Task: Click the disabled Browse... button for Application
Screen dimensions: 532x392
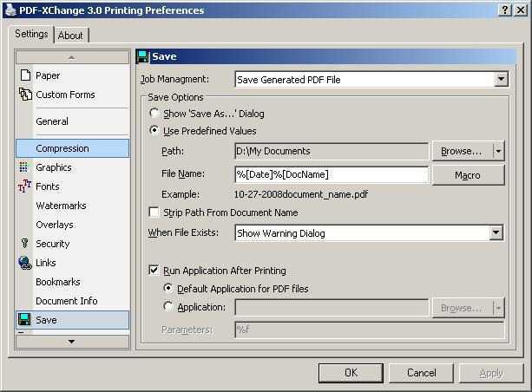Action: pos(462,308)
